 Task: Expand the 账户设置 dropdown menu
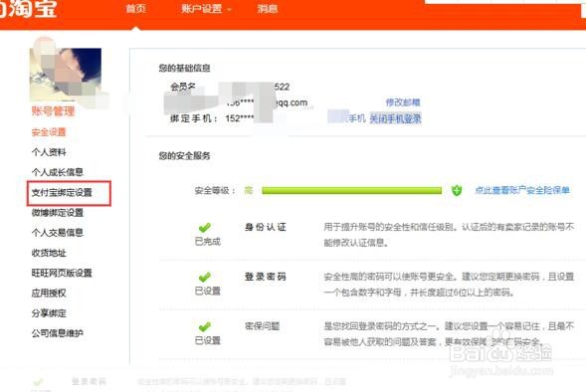(206, 9)
